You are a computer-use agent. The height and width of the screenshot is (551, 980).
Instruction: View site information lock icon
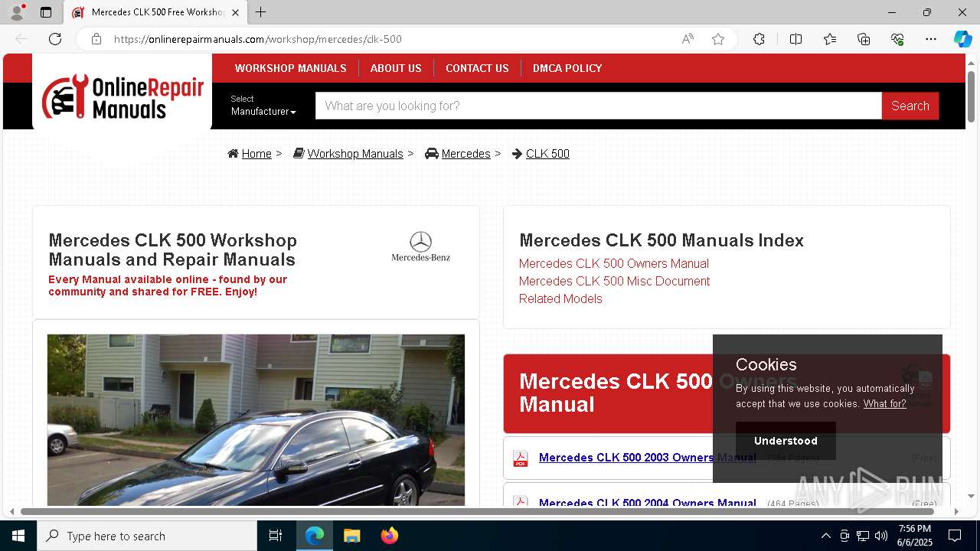[96, 39]
